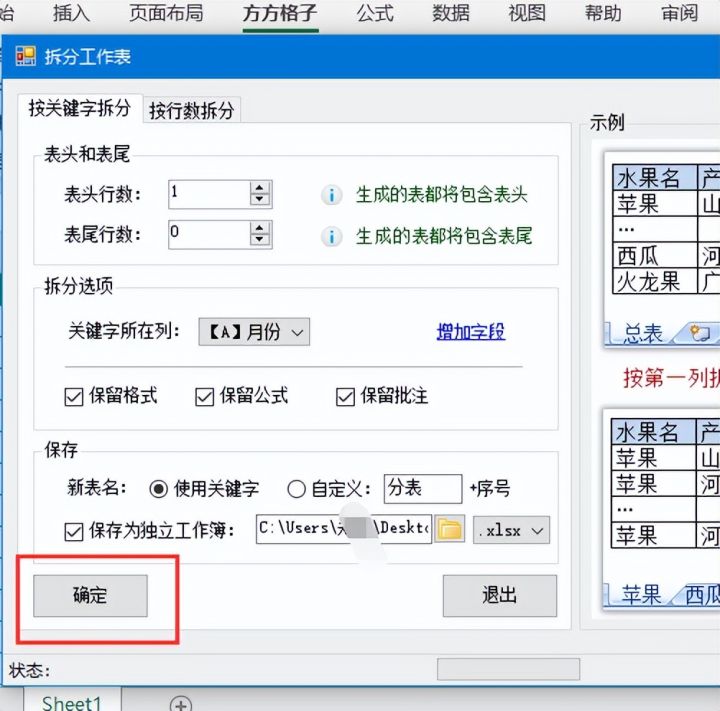Select 自定义 radio button
Screen dimensions: 720x711
coord(296,489)
